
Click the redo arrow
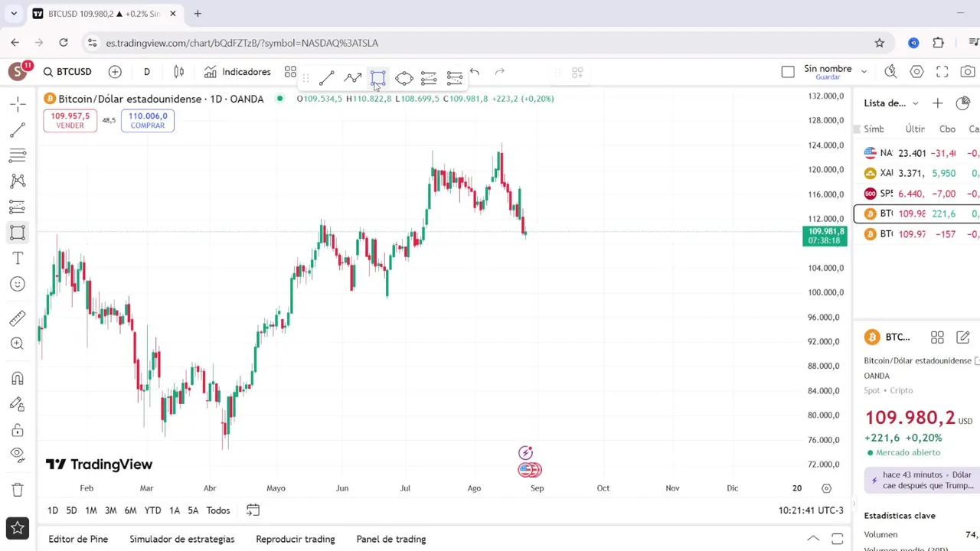(x=500, y=72)
